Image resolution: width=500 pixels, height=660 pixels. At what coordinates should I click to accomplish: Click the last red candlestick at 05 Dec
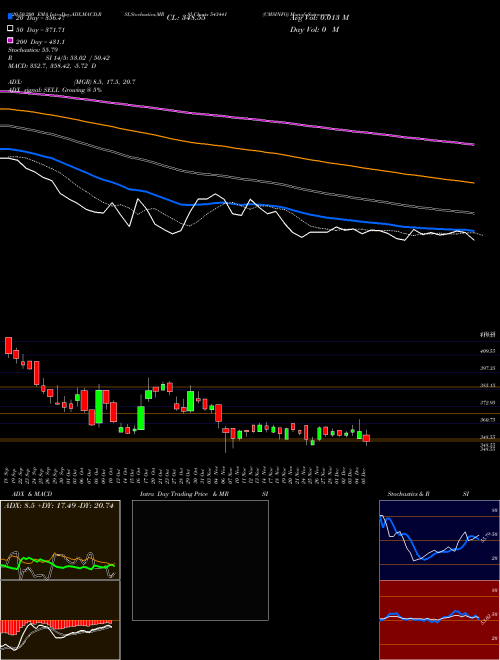pyautogui.click(x=366, y=438)
